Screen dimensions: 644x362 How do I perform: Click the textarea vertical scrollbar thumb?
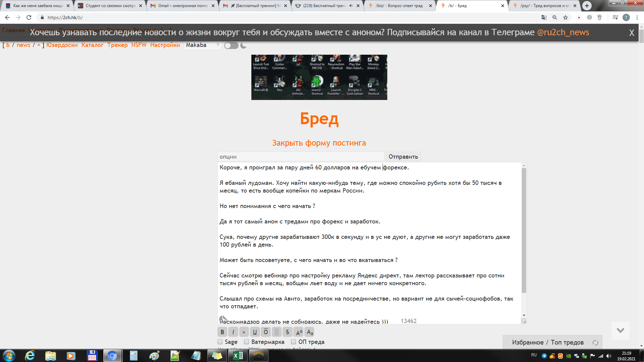pos(524,230)
